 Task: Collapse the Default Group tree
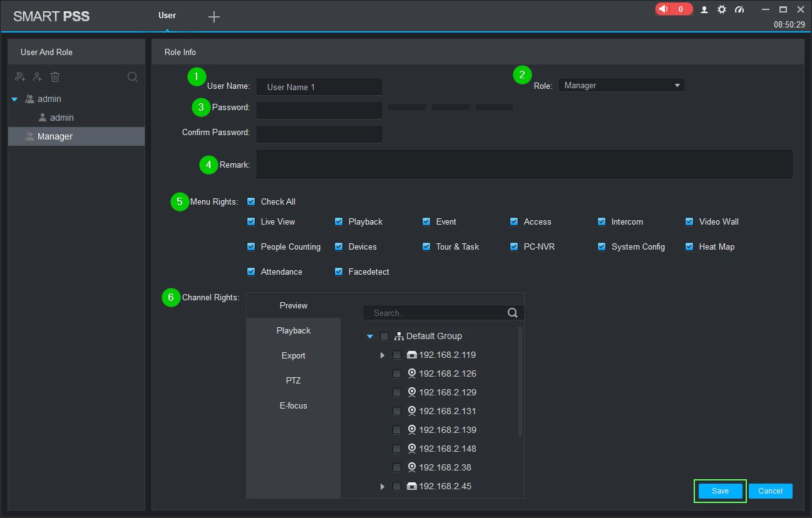click(370, 337)
